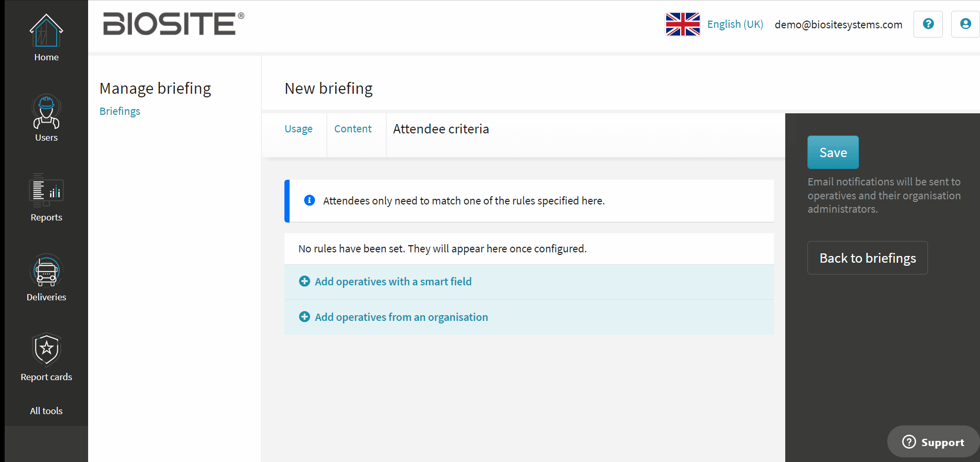Open the Briefings link
This screenshot has height=462, width=980.
[x=120, y=111]
